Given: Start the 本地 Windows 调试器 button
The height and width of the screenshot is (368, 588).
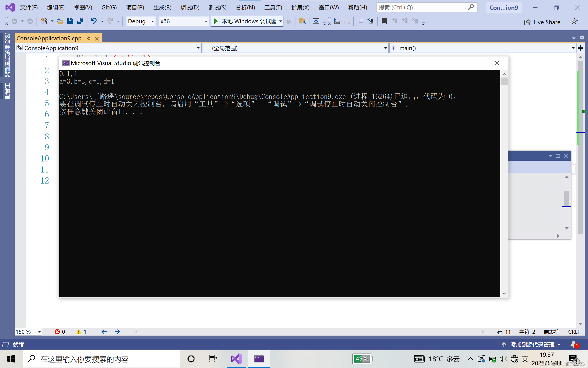Looking at the screenshot, I should (245, 21).
